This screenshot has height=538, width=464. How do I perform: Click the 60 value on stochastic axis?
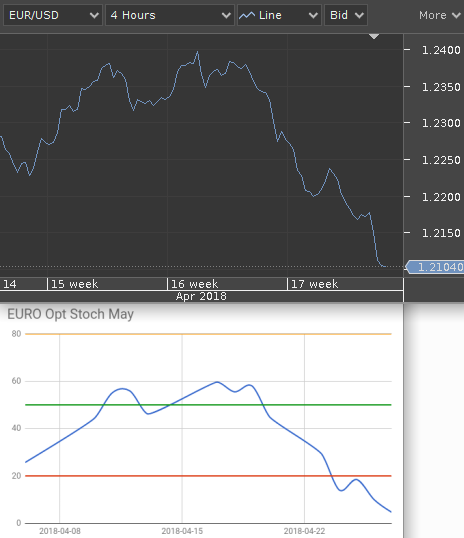[x=16, y=381]
